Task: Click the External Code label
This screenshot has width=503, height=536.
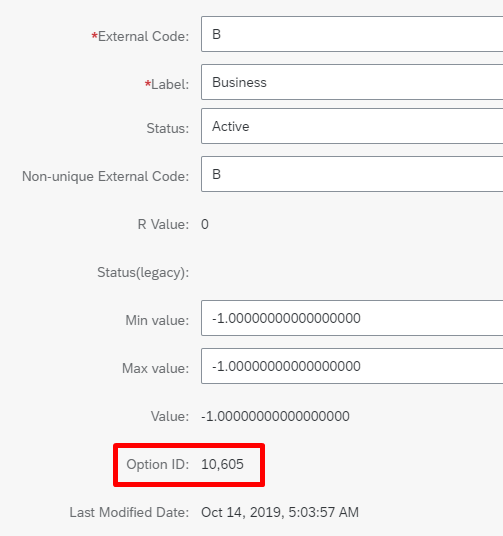Action: tap(140, 36)
